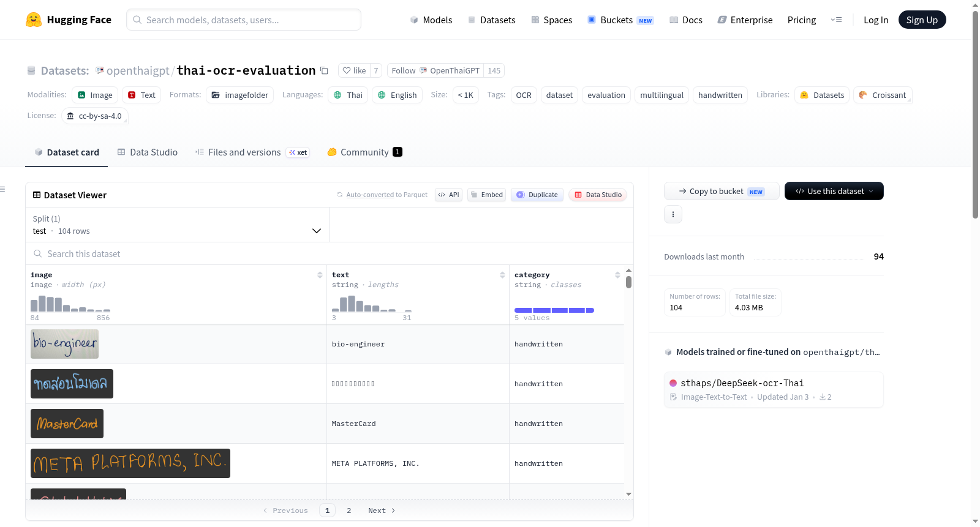Sort by image column icon
The width and height of the screenshot is (980, 527).
320,275
